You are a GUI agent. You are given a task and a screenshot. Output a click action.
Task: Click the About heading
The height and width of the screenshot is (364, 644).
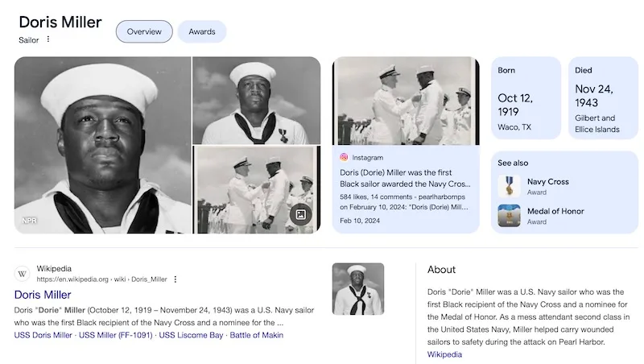[441, 270]
